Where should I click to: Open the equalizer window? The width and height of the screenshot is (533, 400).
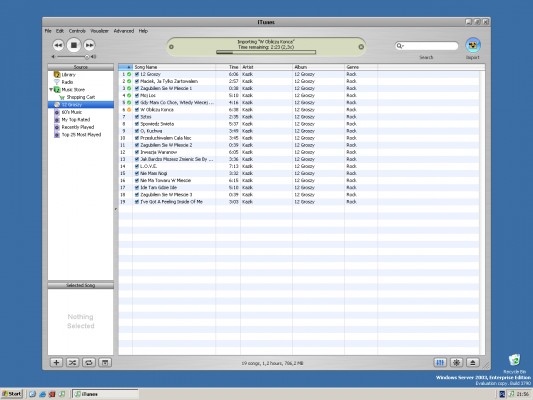(440, 363)
